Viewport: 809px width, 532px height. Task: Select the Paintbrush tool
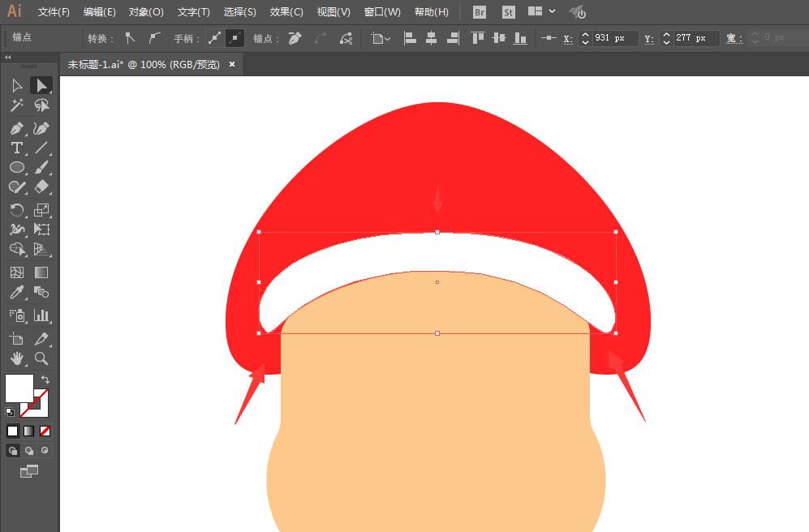41,168
